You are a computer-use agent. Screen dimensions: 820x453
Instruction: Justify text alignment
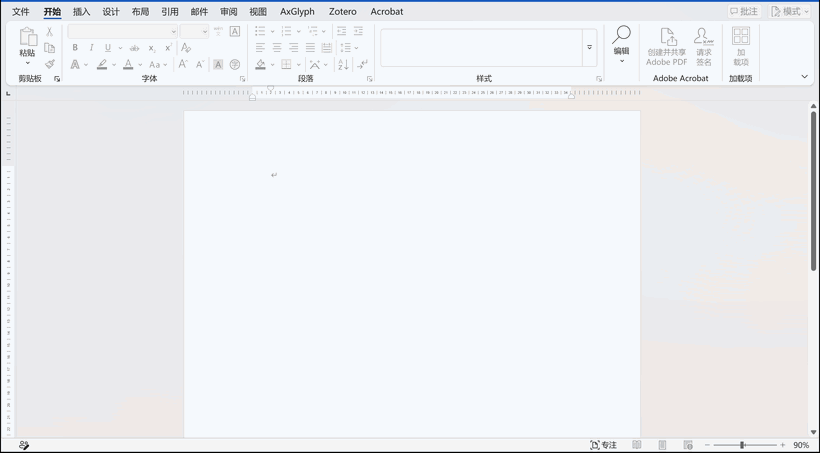click(310, 48)
